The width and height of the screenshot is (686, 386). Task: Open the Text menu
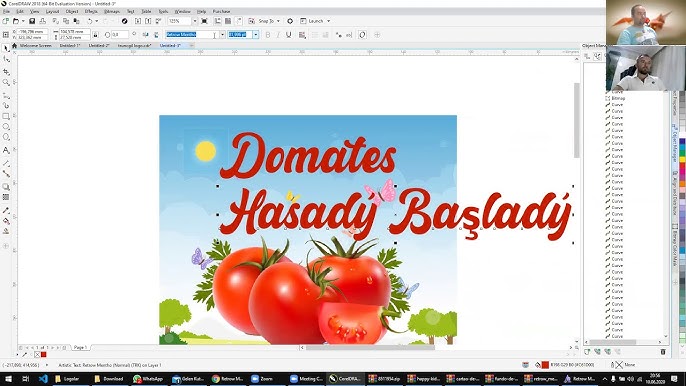tap(130, 11)
